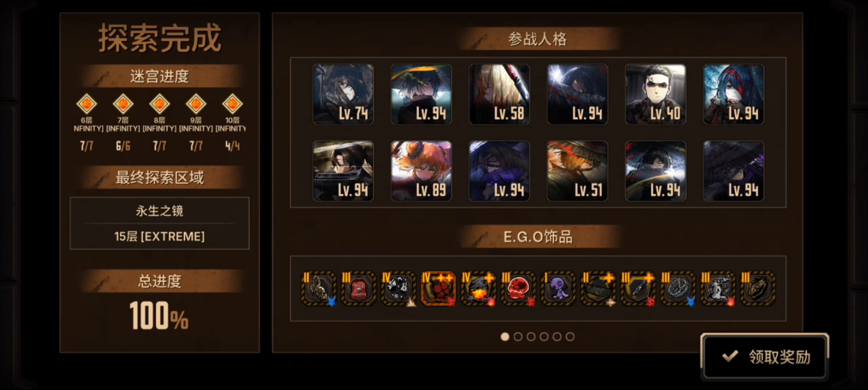The height and width of the screenshot is (390, 868).
Task: Select the first filled page indicator dot
Action: click(x=505, y=337)
